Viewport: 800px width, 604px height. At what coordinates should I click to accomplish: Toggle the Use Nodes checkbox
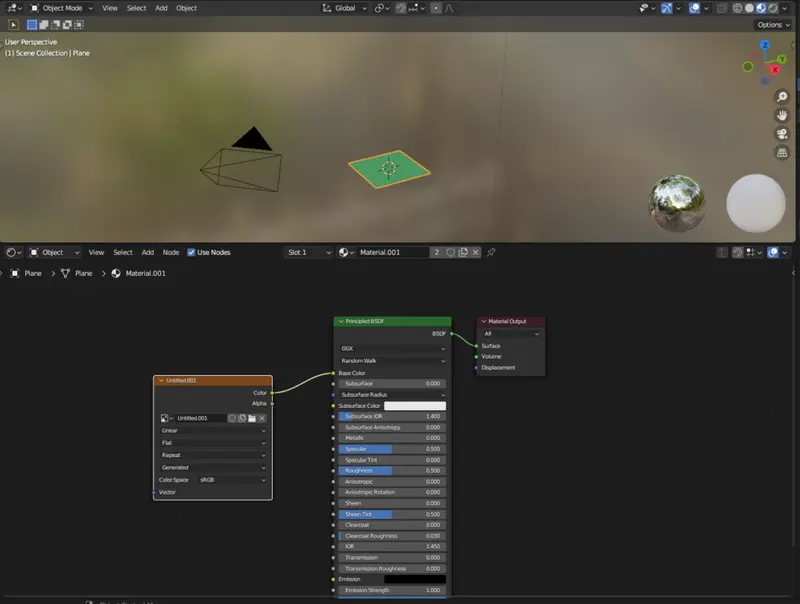tap(191, 252)
